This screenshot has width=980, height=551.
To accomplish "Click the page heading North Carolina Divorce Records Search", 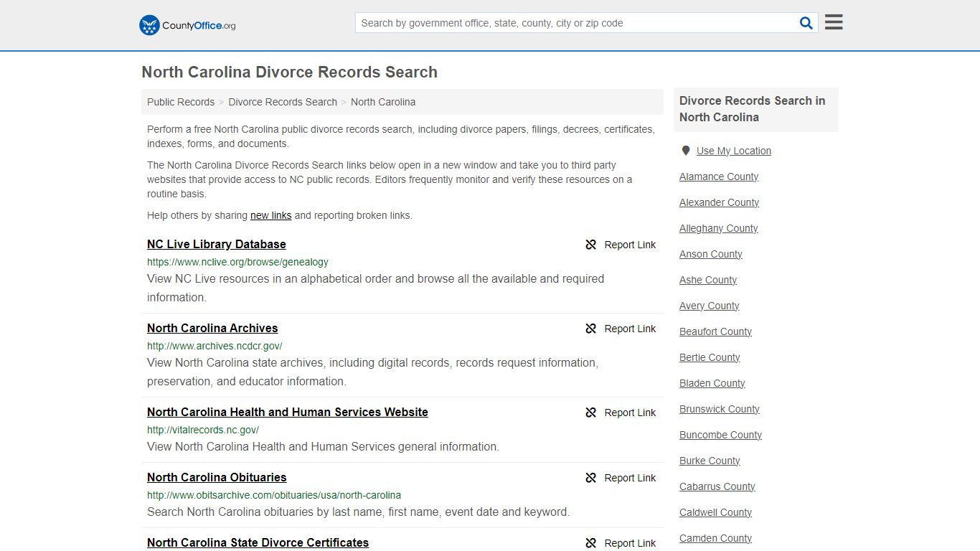I will click(x=289, y=72).
